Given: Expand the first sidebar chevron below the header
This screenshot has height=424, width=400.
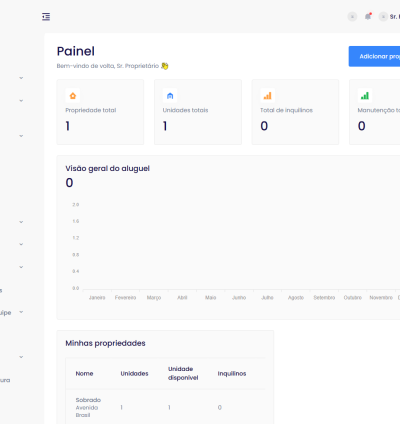Looking at the screenshot, I should pyautogui.click(x=21, y=78).
